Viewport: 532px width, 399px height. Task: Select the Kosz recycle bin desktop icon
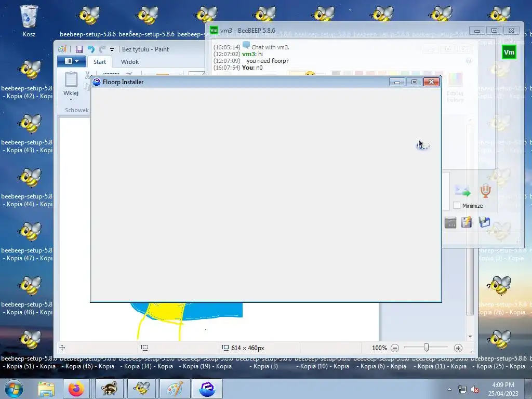pos(29,20)
